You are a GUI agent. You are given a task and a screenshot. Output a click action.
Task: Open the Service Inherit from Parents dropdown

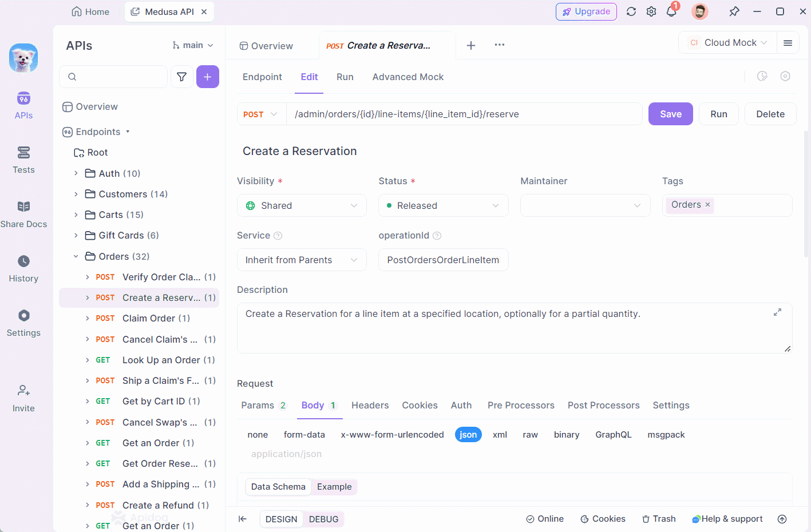302,260
